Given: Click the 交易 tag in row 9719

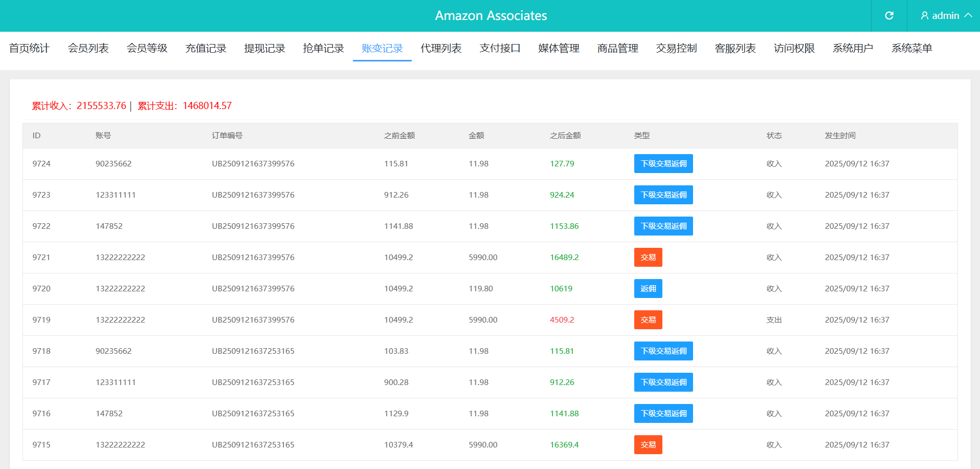Looking at the screenshot, I should coord(648,320).
